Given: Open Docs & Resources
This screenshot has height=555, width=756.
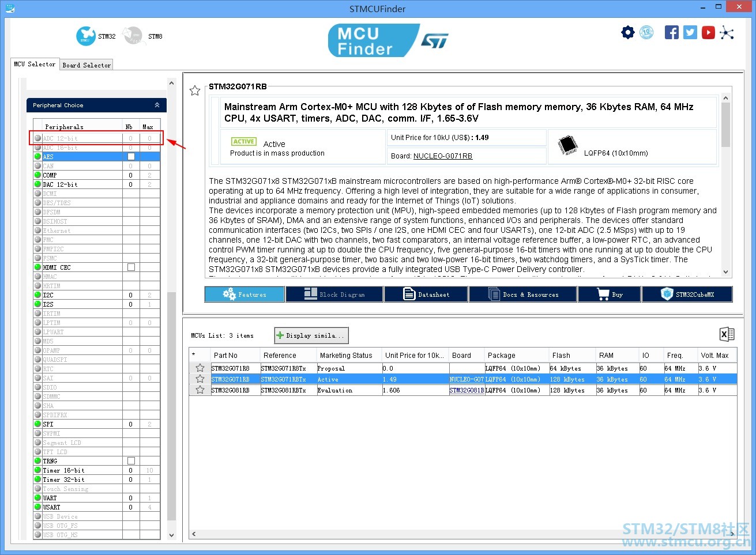Looking at the screenshot, I should (523, 295).
